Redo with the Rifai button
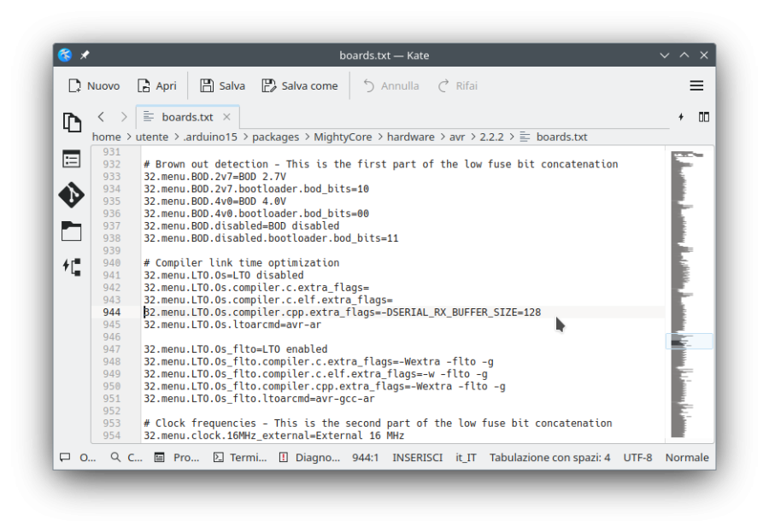Image resolution: width=769 pixels, height=532 pixels. click(x=458, y=85)
